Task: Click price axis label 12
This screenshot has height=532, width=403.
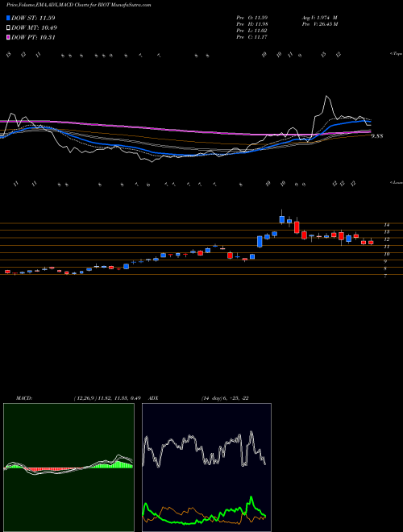Action: [x=386, y=239]
